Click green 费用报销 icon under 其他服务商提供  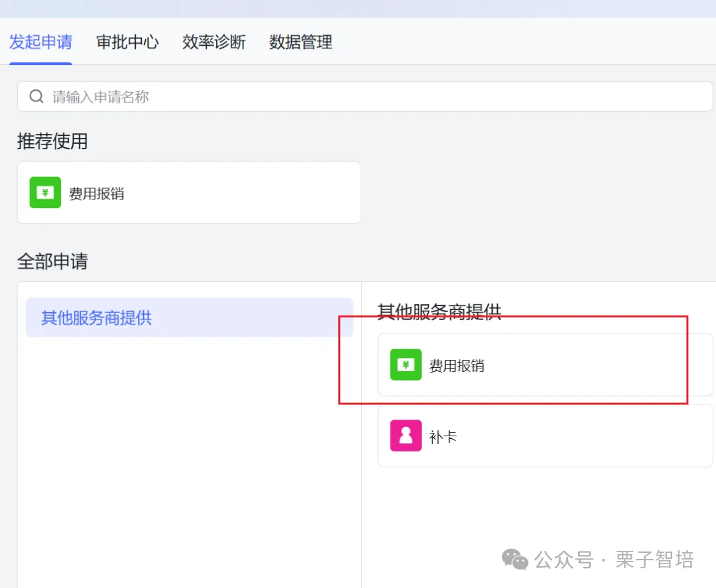[x=406, y=365]
